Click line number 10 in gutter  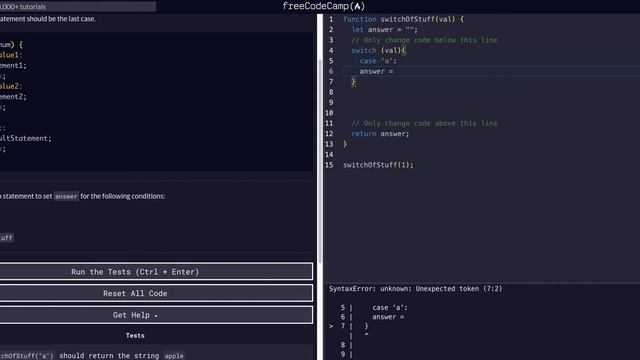(329, 113)
